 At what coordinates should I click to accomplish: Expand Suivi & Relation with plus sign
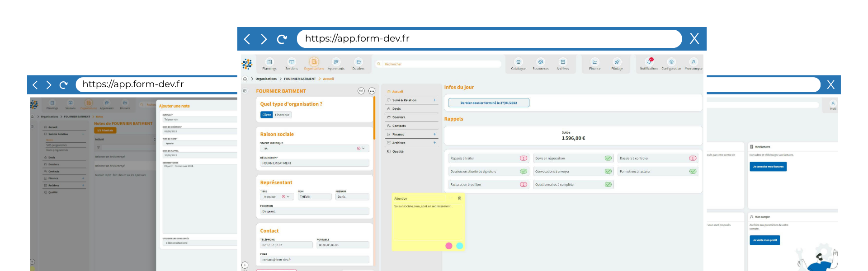point(434,100)
